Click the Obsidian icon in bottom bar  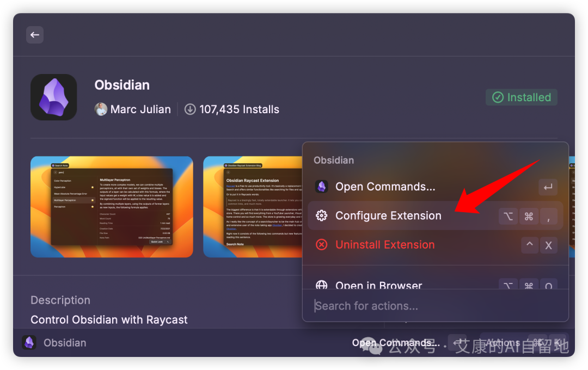click(x=29, y=343)
